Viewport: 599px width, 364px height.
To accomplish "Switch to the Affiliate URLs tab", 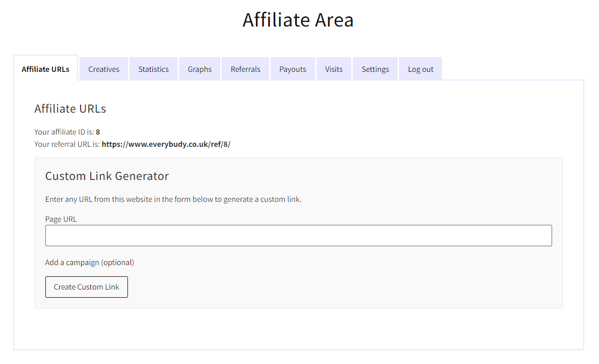I will click(45, 69).
